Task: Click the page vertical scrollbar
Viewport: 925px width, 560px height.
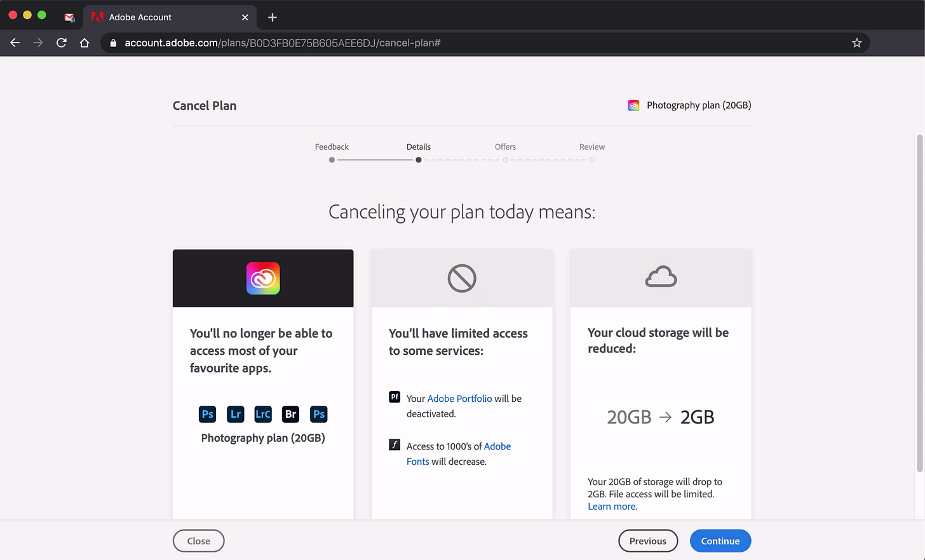Action: tap(919, 303)
